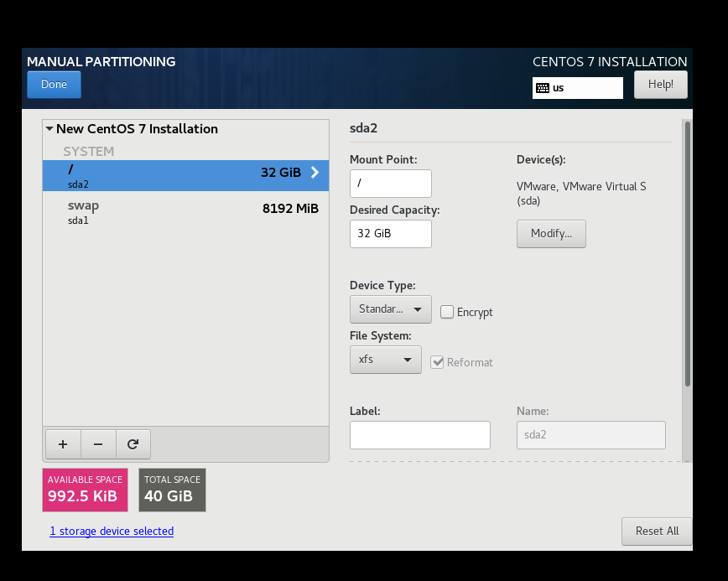
Task: Click the Reset All button
Action: (657, 532)
